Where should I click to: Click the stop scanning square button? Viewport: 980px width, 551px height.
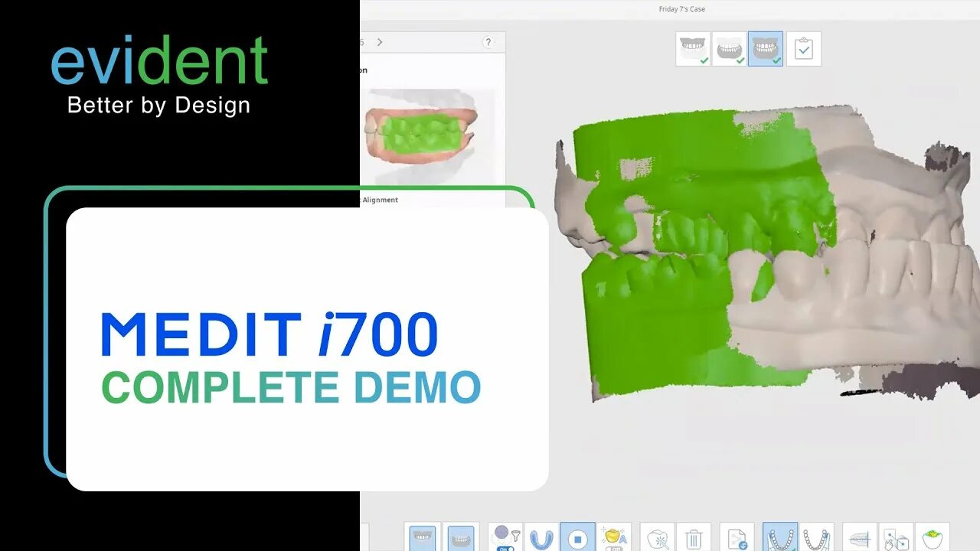578,538
